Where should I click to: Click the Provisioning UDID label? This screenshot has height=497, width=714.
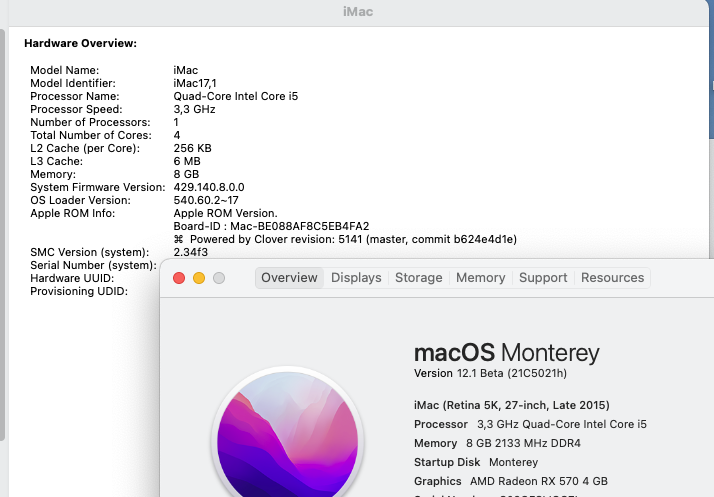point(79,292)
